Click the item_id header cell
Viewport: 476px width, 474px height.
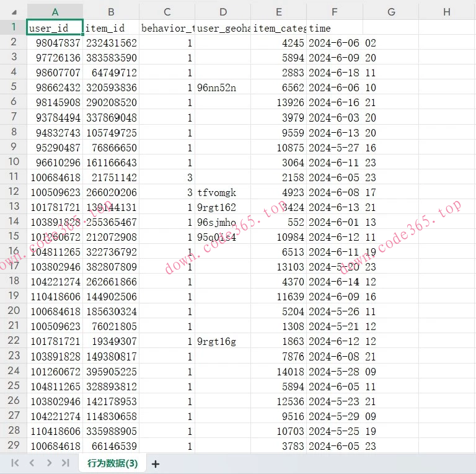click(x=110, y=28)
